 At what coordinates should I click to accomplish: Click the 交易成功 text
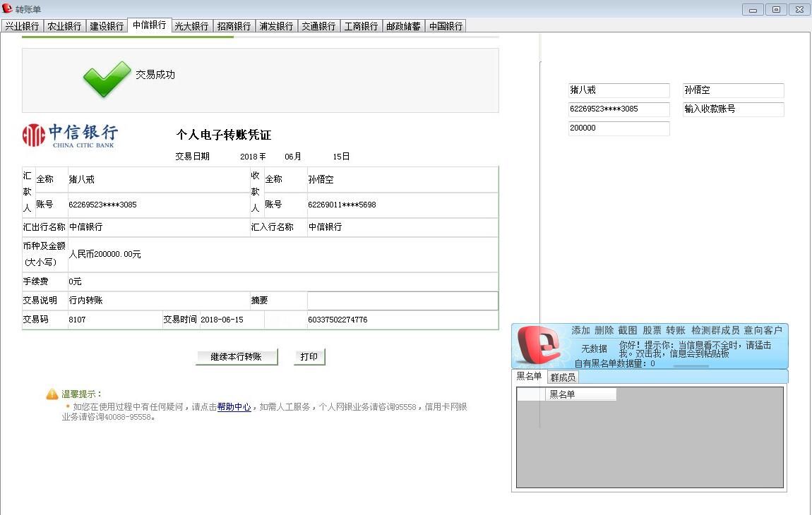[x=155, y=75]
